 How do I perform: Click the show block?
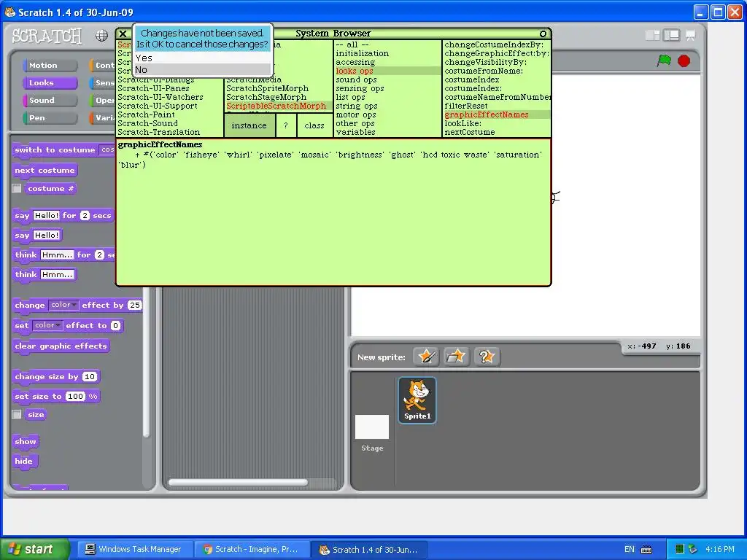click(x=26, y=442)
